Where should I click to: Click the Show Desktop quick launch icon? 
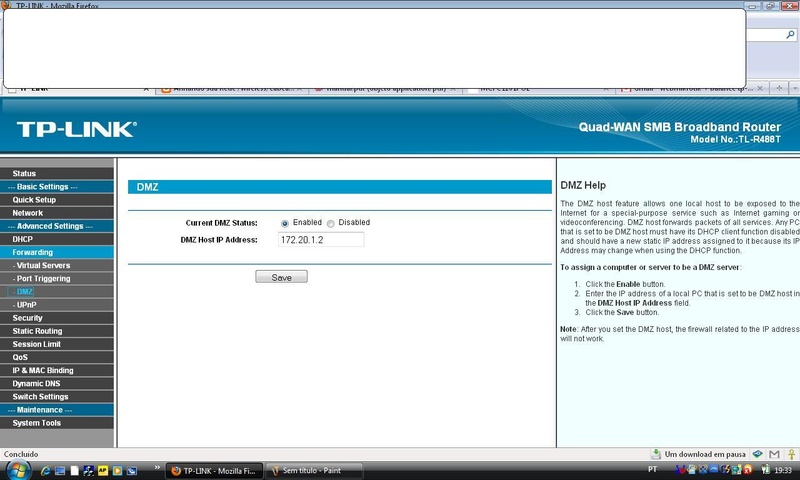click(x=60, y=470)
